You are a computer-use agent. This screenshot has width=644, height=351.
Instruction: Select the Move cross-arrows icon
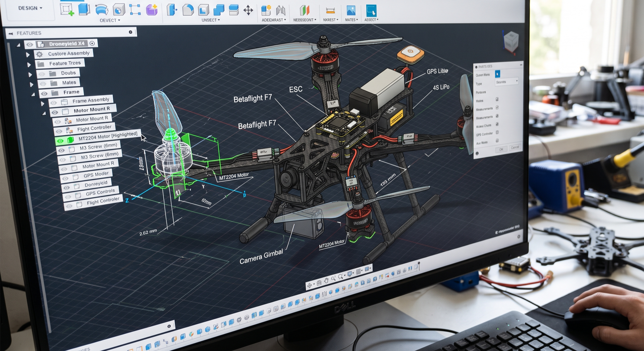[x=248, y=11]
